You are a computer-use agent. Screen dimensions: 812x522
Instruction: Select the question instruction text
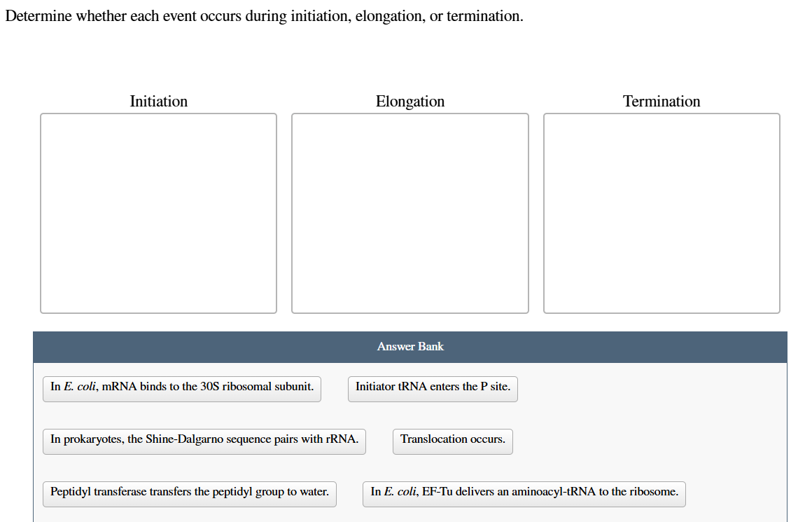point(262,15)
